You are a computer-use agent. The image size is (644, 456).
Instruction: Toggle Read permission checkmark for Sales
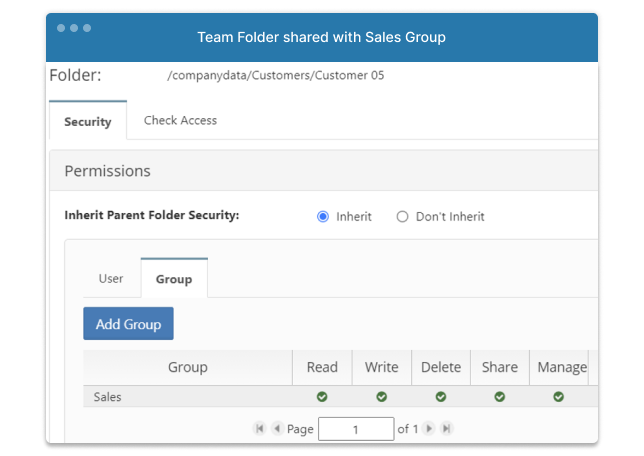click(322, 396)
